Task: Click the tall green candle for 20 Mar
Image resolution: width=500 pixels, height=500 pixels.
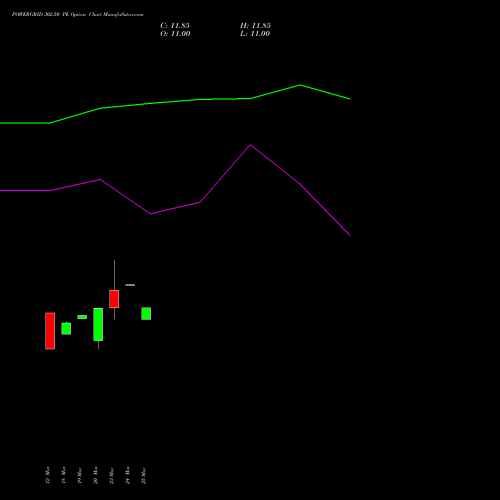Action: point(98,324)
